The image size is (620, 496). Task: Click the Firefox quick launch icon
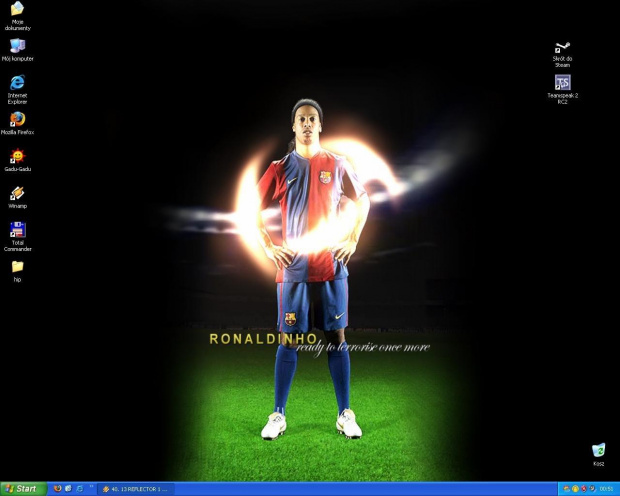pos(57,489)
